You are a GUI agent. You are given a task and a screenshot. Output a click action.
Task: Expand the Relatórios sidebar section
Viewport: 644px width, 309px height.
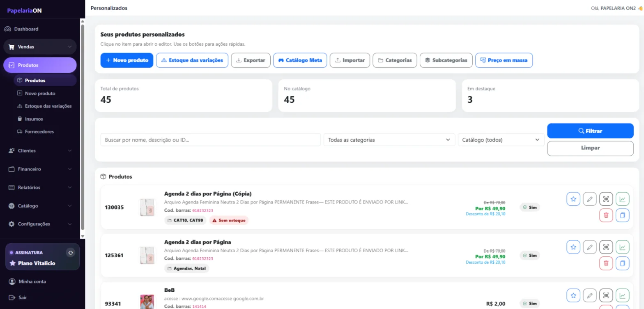[x=40, y=187]
